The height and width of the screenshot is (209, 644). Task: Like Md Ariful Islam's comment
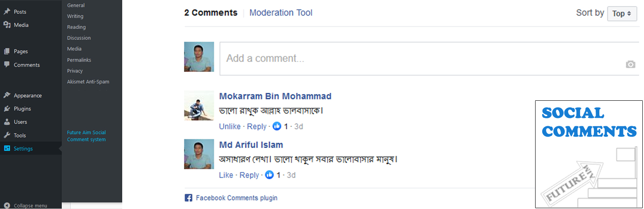[226, 175]
